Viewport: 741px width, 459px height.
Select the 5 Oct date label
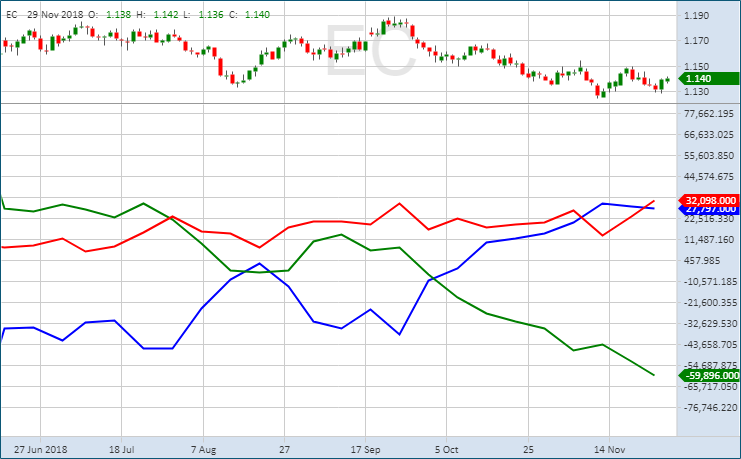[445, 449]
